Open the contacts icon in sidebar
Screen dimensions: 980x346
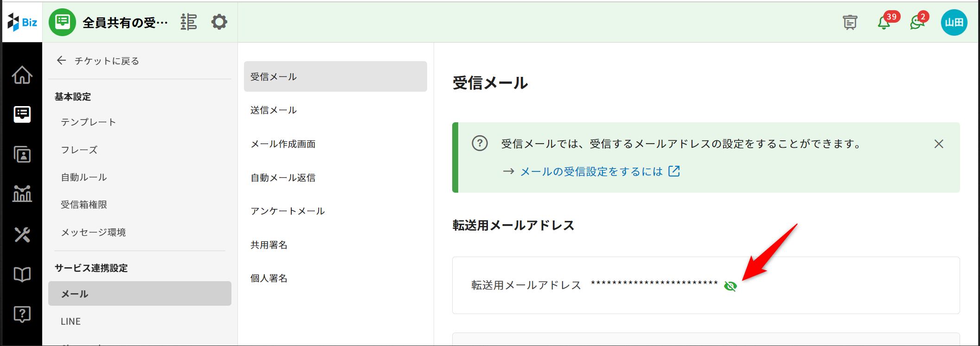[x=22, y=154]
